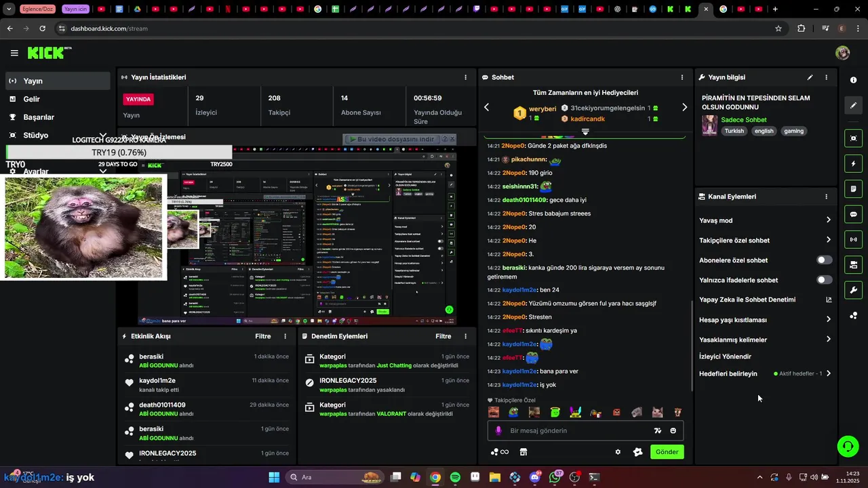Click the info icon in right toolbar
Screen dimensions: 868x488
853,80
